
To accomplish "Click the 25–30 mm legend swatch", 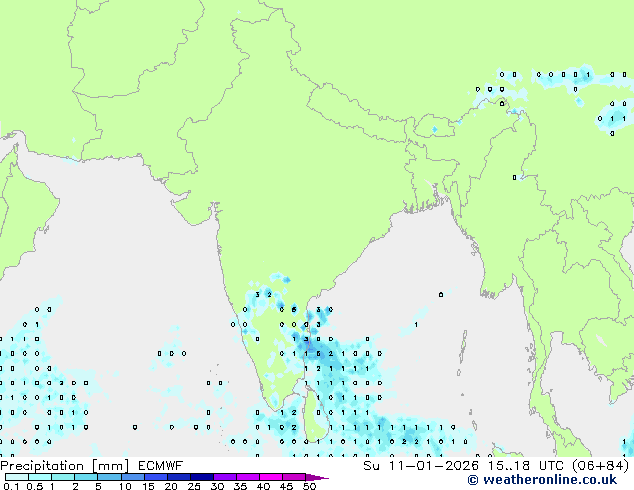I will click(x=202, y=477).
